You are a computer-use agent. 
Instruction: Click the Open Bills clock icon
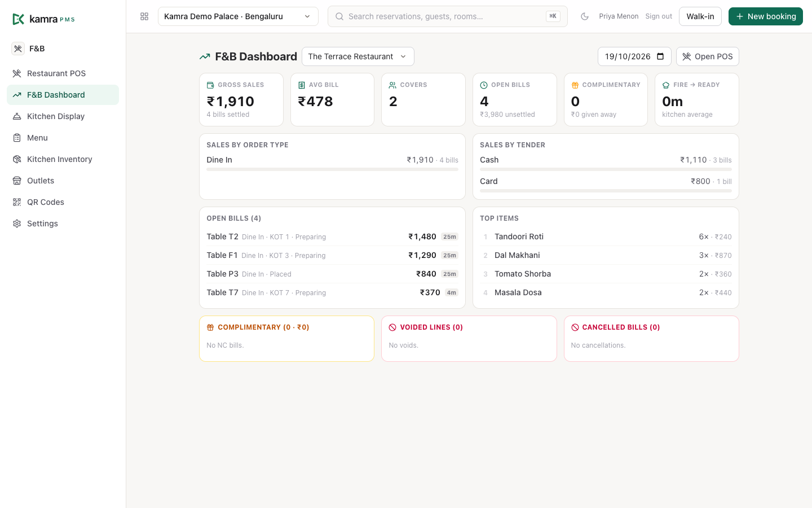[x=484, y=85]
